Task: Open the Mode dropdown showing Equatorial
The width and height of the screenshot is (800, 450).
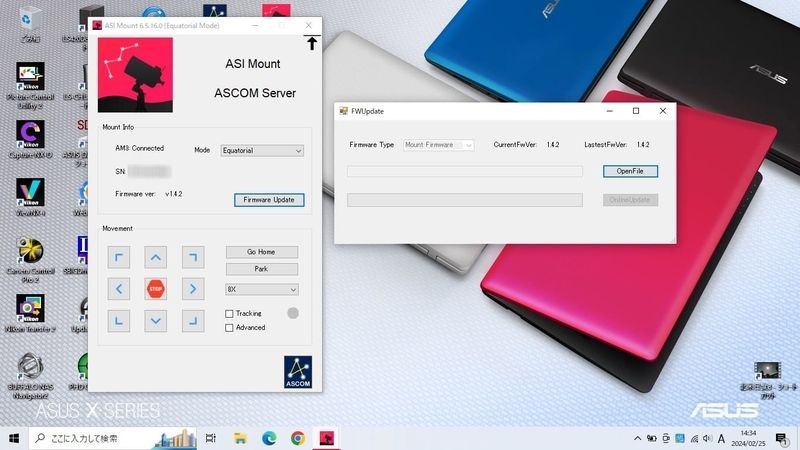Action: [262, 151]
